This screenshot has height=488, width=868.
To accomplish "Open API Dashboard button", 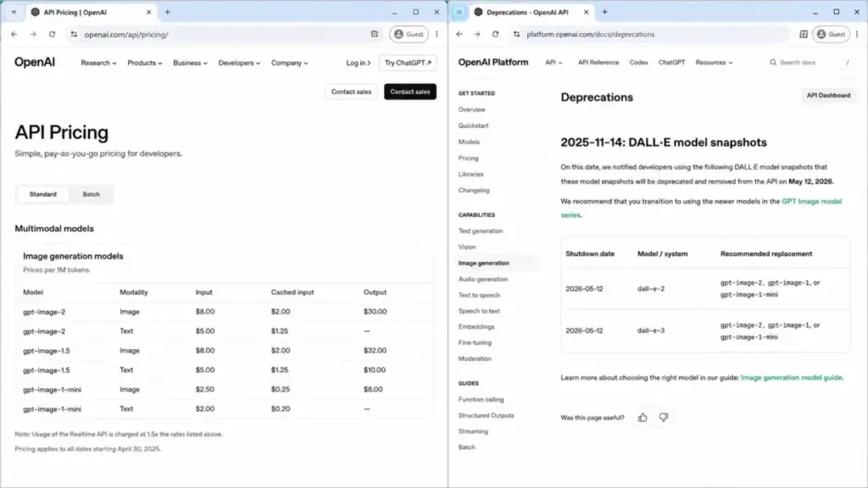I will tap(828, 95).
